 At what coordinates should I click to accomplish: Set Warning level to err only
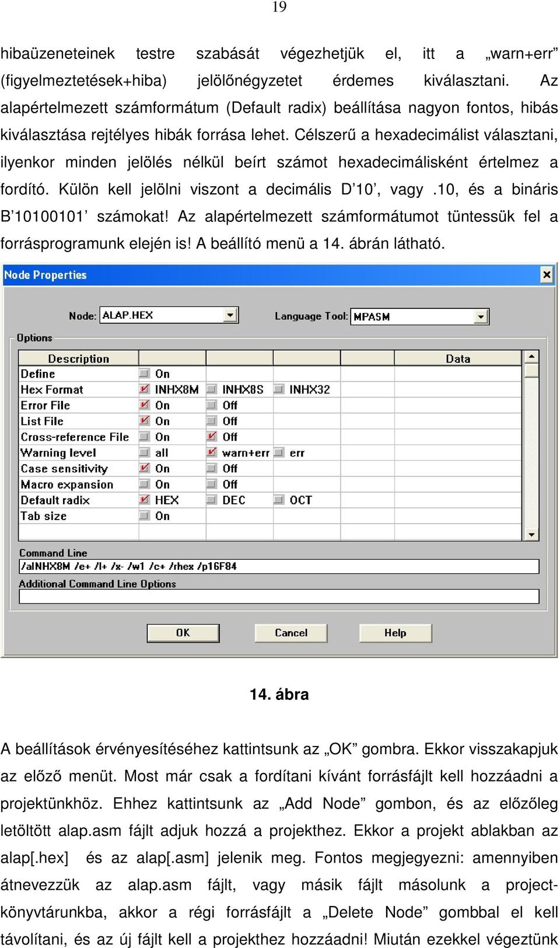[x=279, y=452]
